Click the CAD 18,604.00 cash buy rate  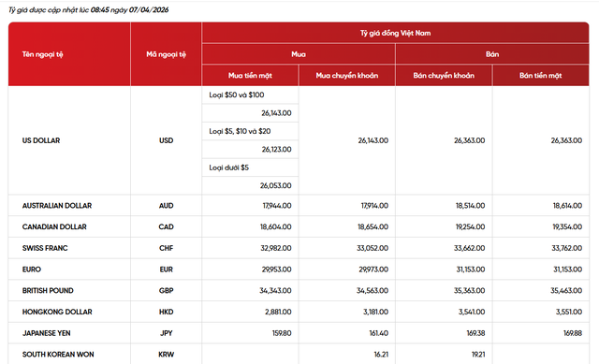[x=276, y=226]
